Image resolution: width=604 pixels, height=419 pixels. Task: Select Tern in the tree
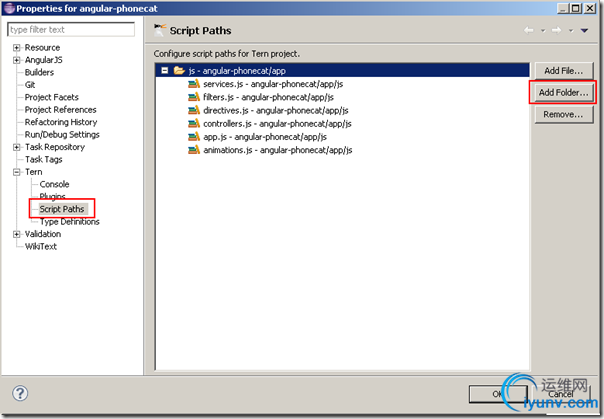(x=34, y=172)
